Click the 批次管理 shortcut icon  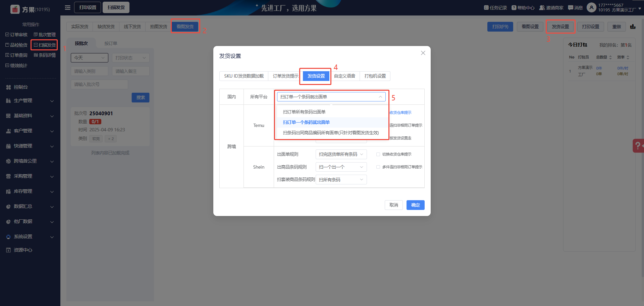[36, 35]
